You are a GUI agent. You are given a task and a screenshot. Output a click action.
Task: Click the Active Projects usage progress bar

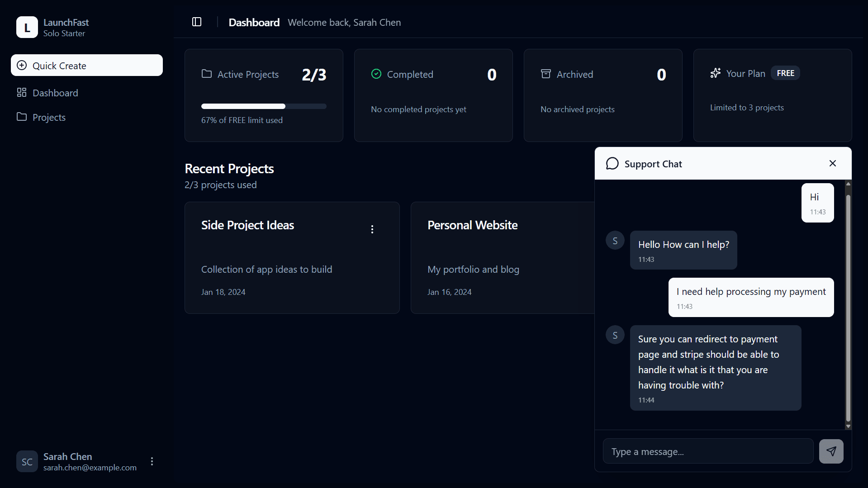pos(264,106)
